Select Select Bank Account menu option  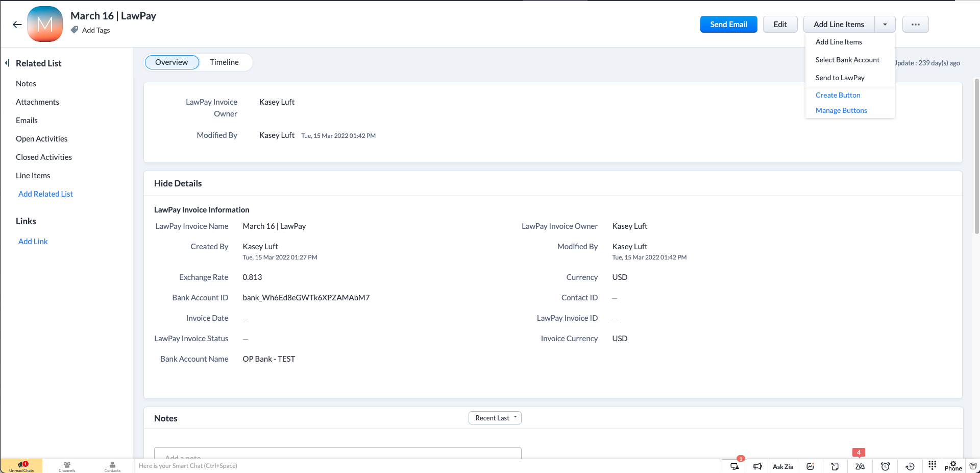(847, 60)
